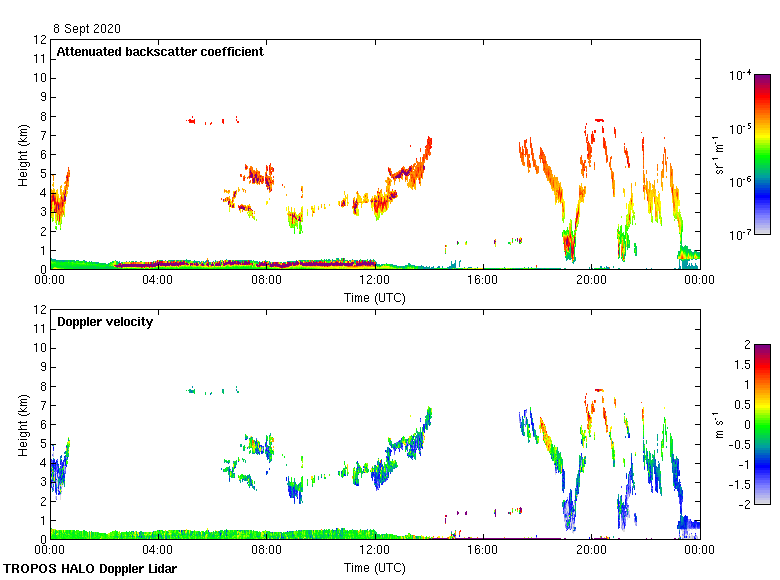Click the 'm s⁻¹' unit label

click(718, 424)
